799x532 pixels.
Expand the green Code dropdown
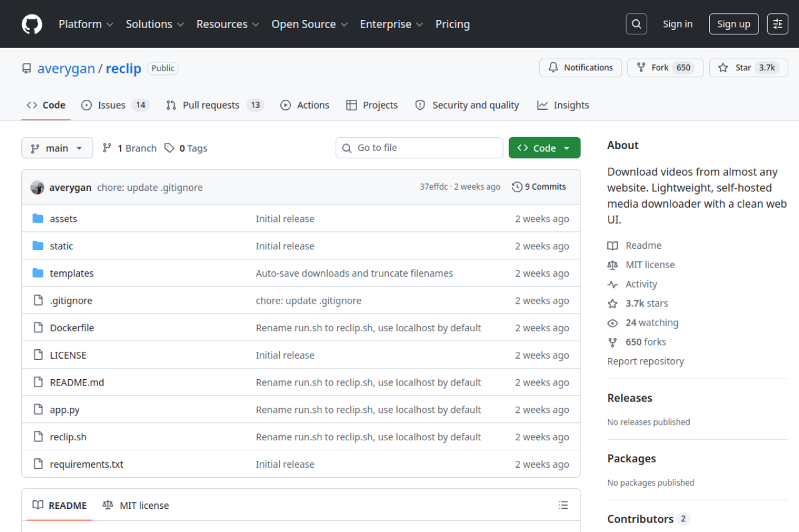click(x=544, y=148)
